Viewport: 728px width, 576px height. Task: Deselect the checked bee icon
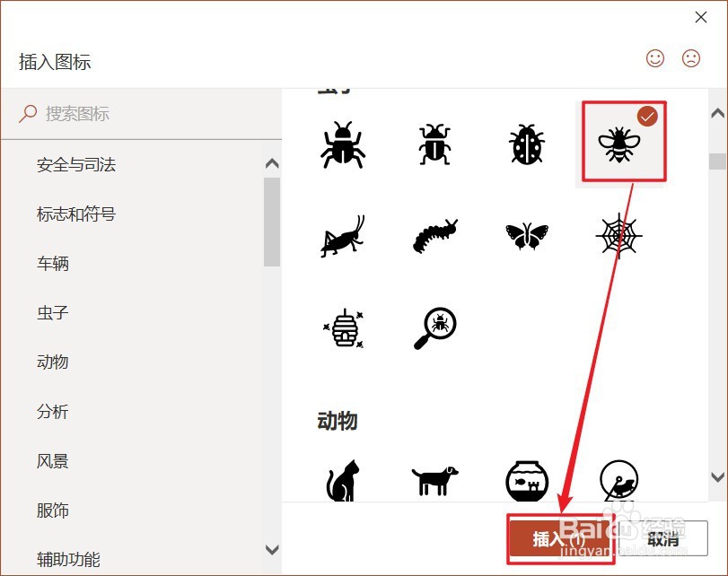pos(624,142)
